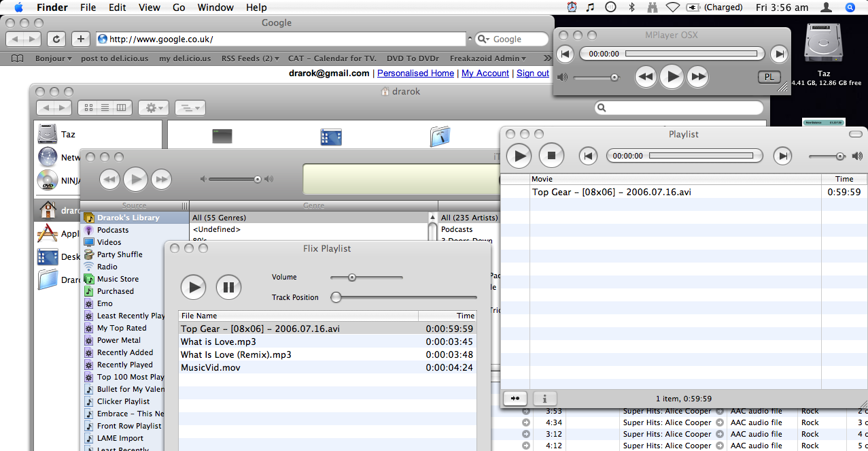The height and width of the screenshot is (451, 868).
Task: Select Drarok's Library in iTunes
Action: click(128, 218)
